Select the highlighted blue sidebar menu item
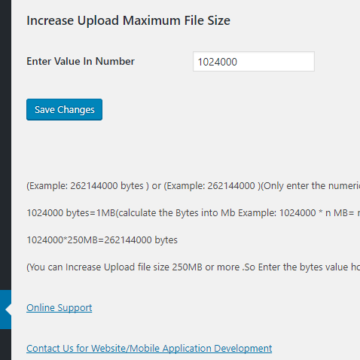 (x=5, y=309)
